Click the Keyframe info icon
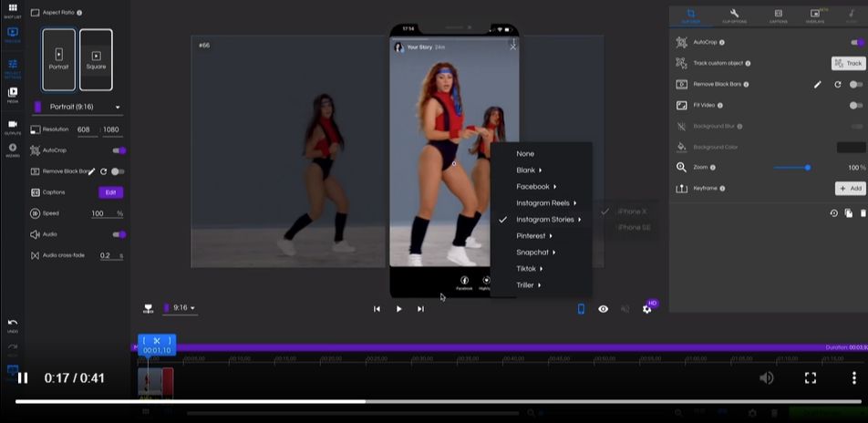This screenshot has height=423, width=868. pos(722,188)
